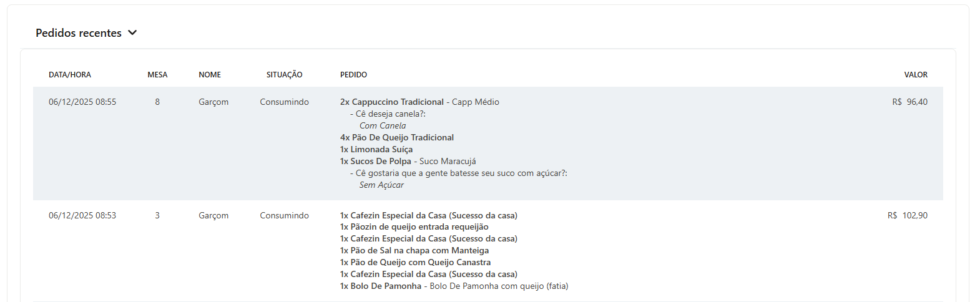Click the R$ 102,90 order value
This screenshot has height=302, width=980.
point(908,215)
